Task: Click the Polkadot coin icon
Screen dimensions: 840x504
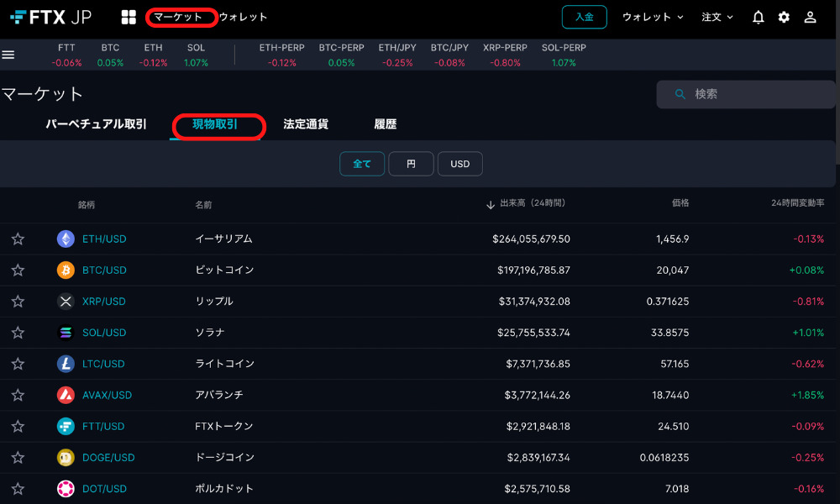Action: (x=66, y=489)
